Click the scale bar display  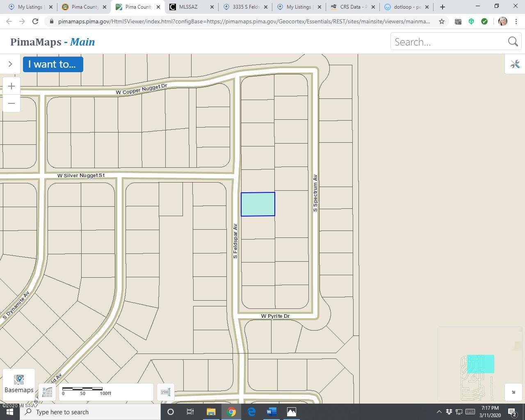coord(106,393)
